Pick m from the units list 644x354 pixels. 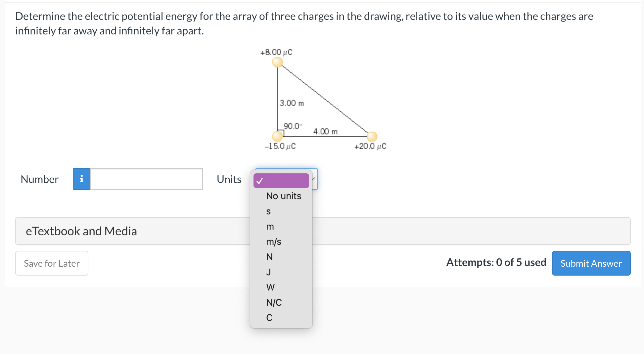(270, 226)
